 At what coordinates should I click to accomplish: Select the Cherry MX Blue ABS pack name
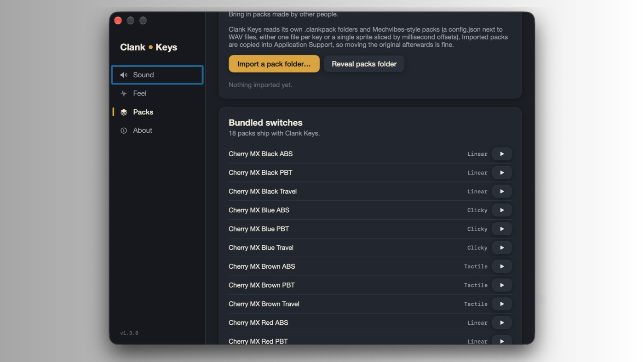259,210
